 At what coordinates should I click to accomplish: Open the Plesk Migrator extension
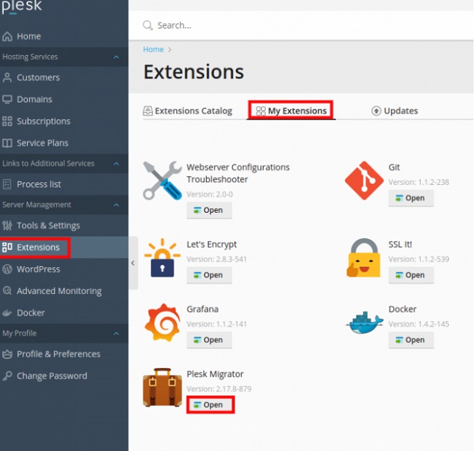(x=209, y=405)
